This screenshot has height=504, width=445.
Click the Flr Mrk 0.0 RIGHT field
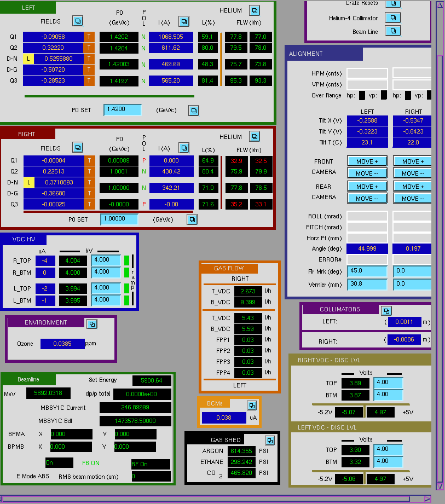tap(413, 271)
